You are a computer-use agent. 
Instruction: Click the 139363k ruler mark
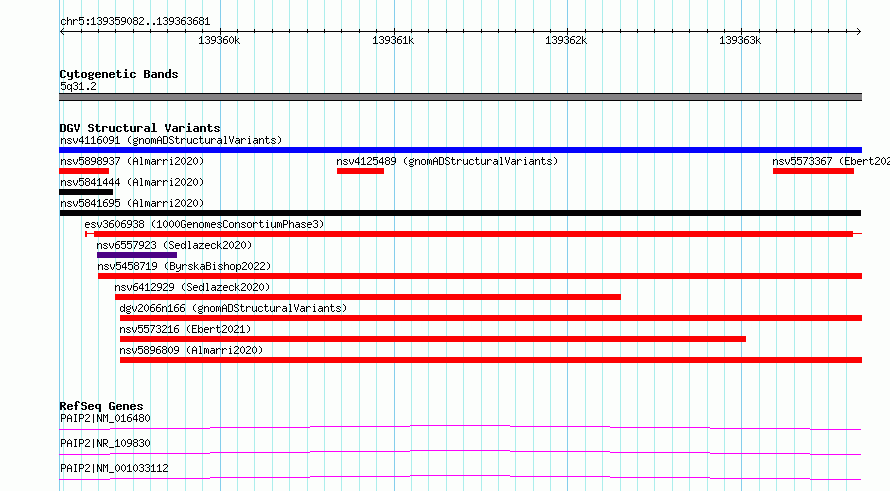[x=740, y=40]
